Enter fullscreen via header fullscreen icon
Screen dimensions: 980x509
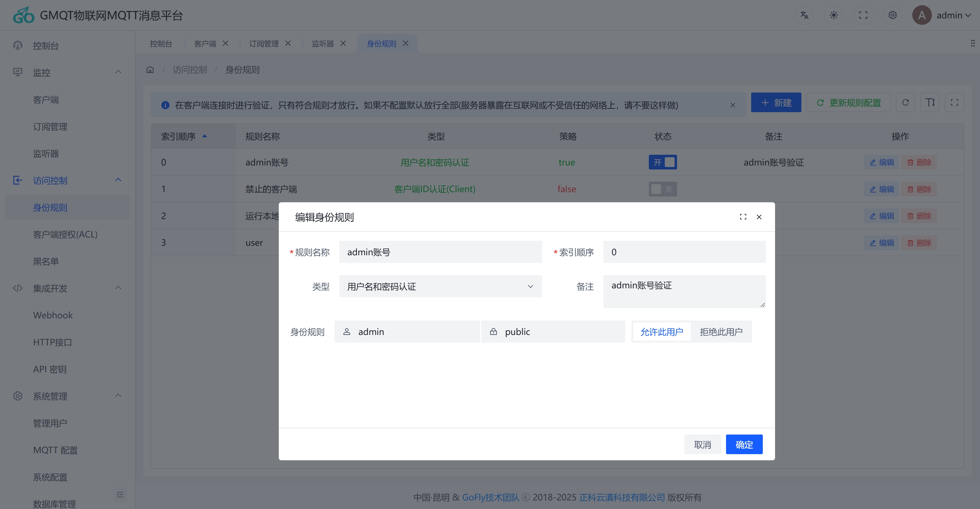[863, 15]
